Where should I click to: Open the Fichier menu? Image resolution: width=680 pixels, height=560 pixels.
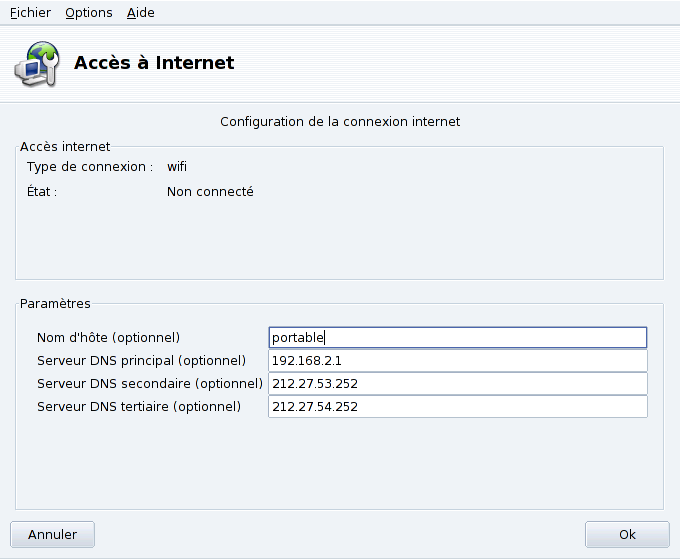[30, 13]
